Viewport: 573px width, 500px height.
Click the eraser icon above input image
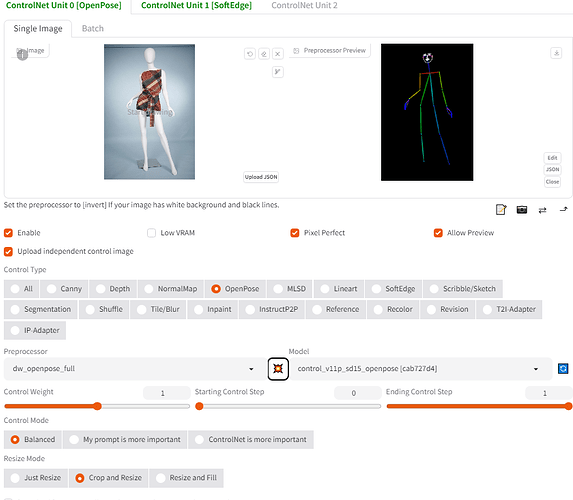[x=264, y=54]
